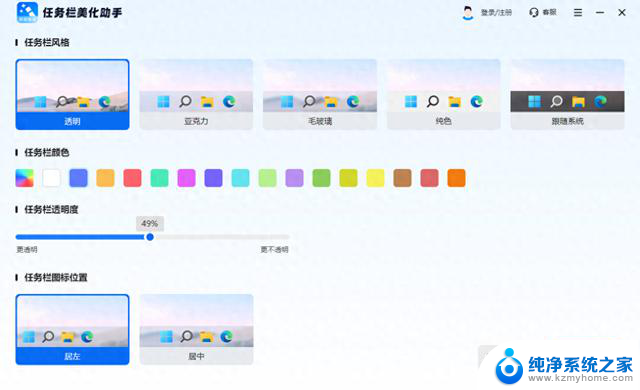Select the 透明 taskbar style

(72, 95)
